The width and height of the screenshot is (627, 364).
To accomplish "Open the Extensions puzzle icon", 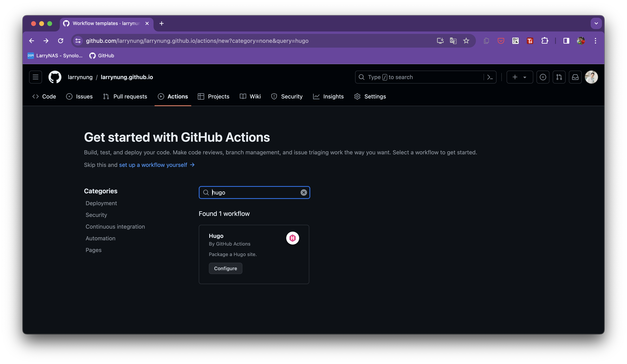I will (545, 41).
